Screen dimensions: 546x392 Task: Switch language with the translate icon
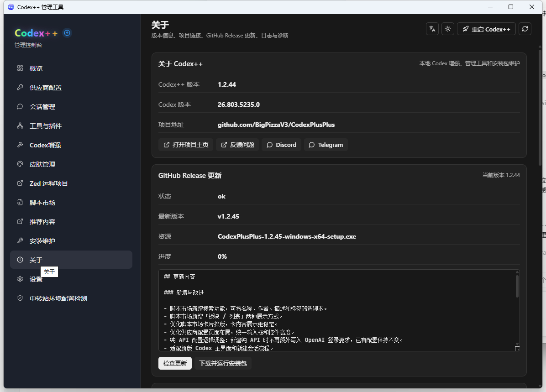pyautogui.click(x=432, y=29)
